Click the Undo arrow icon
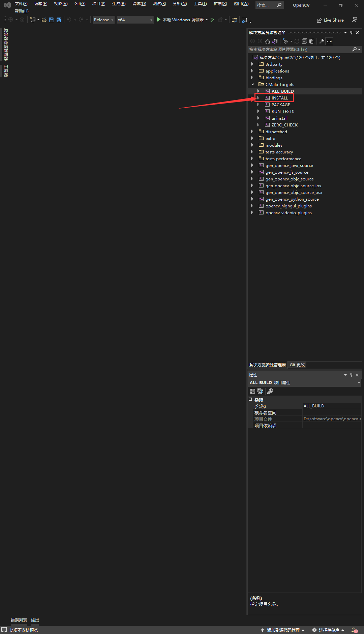The width and height of the screenshot is (364, 634). click(x=69, y=20)
